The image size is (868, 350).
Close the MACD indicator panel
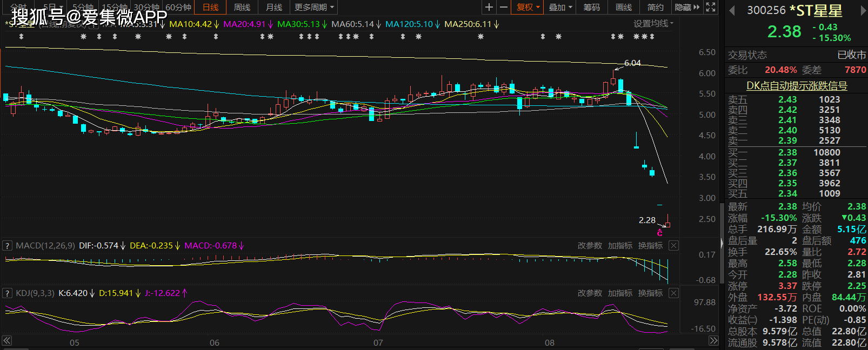(x=673, y=246)
